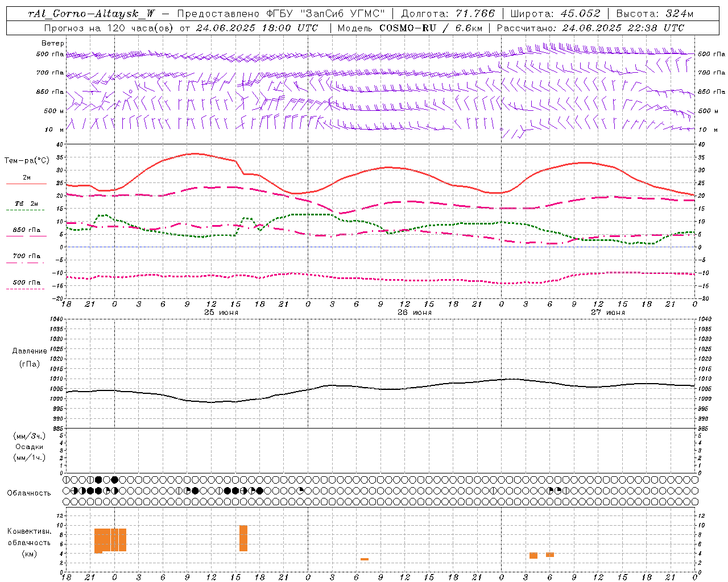
Task: Click the Ветер panel label
Action: [x=53, y=43]
